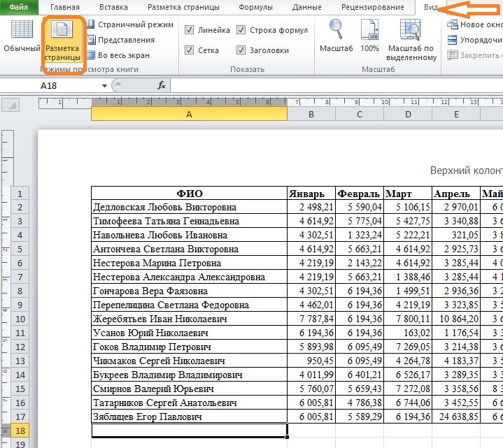The image size is (503, 448).
Task: Select cell Нестерова Александра Александровна
Action: pyautogui.click(x=190, y=277)
